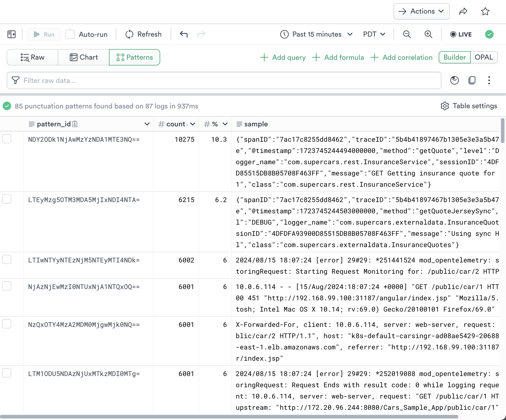The image size is (506, 420).
Task: Click the funnel filter icon
Action: (16, 80)
